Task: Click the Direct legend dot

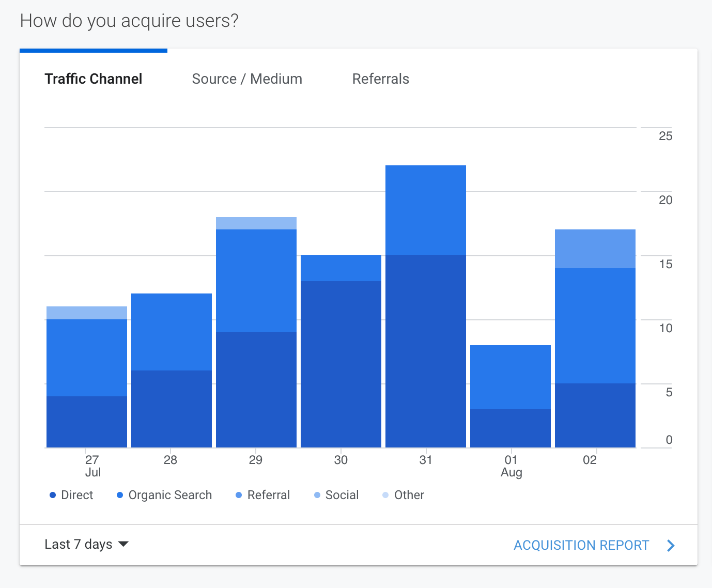Action: pyautogui.click(x=53, y=495)
